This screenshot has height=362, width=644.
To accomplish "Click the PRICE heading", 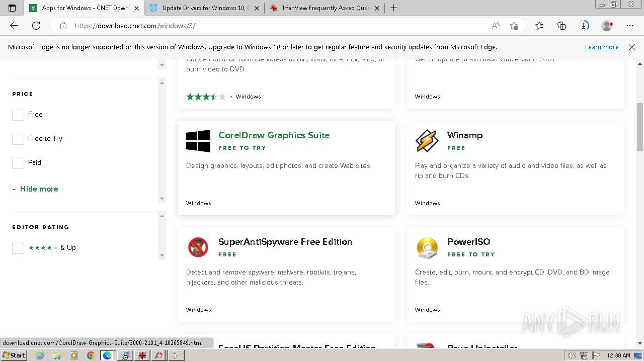I will [x=23, y=94].
